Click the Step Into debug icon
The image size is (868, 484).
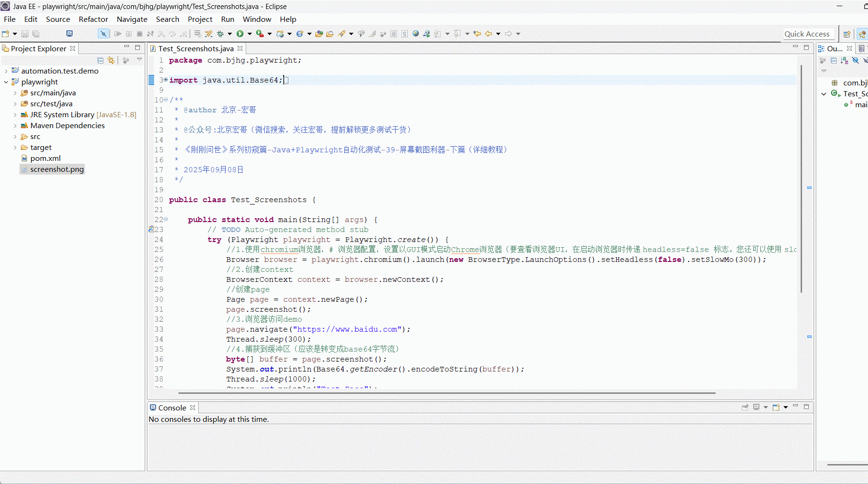161,34
